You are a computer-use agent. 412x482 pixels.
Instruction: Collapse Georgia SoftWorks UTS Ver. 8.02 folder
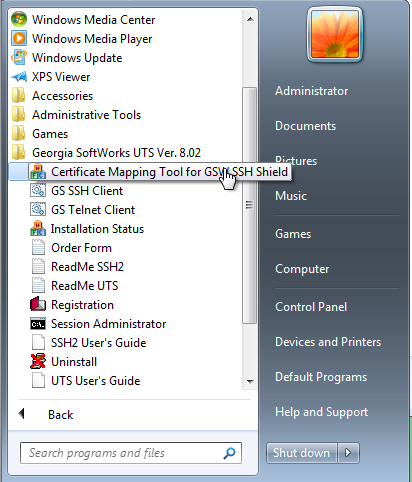tap(106, 153)
